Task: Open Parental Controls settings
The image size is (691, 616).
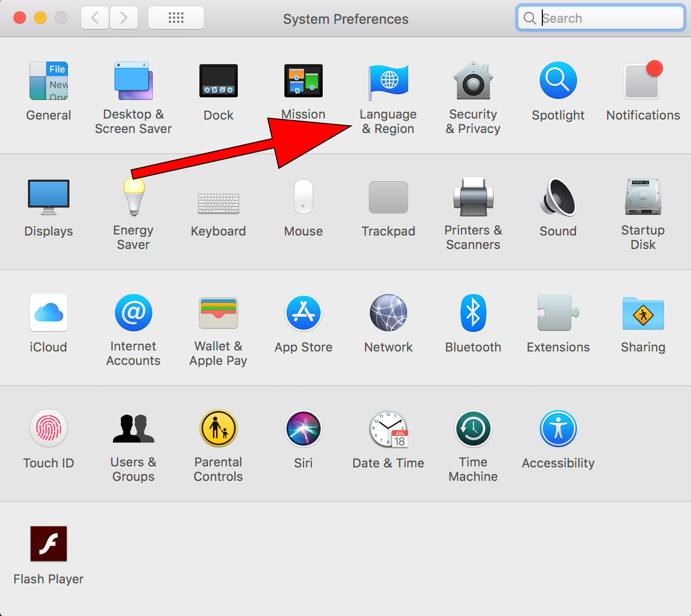Action: coord(219,429)
